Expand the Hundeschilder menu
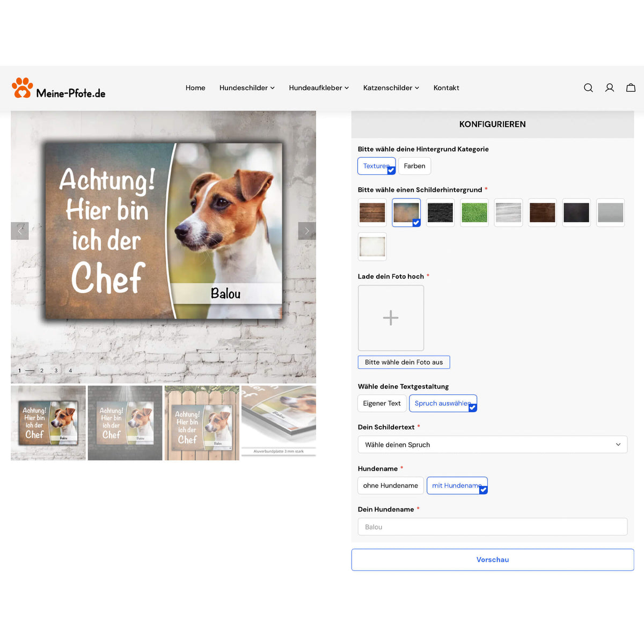 point(247,88)
